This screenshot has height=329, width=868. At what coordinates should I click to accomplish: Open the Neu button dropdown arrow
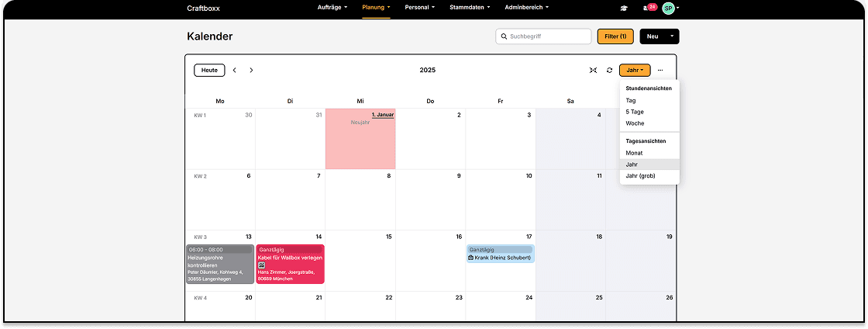[672, 36]
